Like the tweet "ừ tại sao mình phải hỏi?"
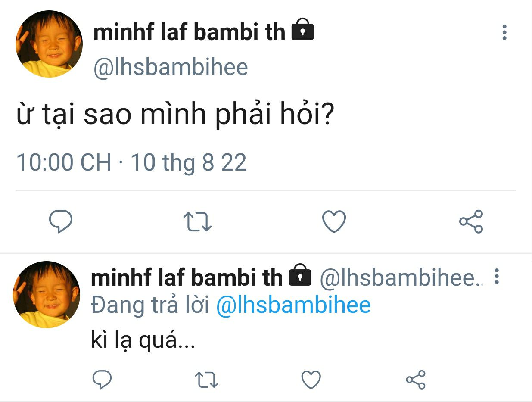This screenshot has height=402, width=532. [334, 221]
